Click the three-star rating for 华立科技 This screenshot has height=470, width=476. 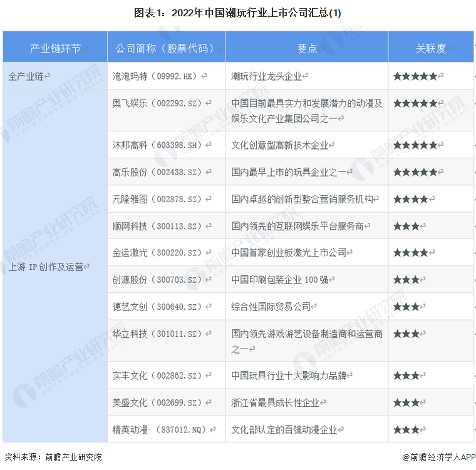click(406, 334)
